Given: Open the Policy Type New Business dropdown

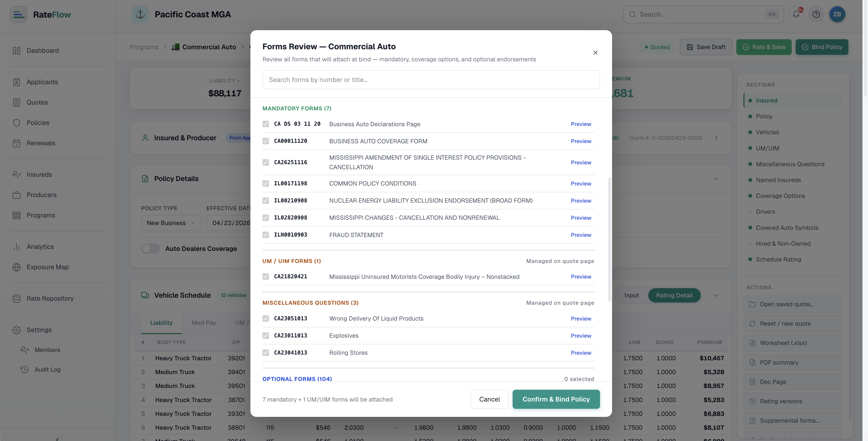Looking at the screenshot, I should click(171, 223).
